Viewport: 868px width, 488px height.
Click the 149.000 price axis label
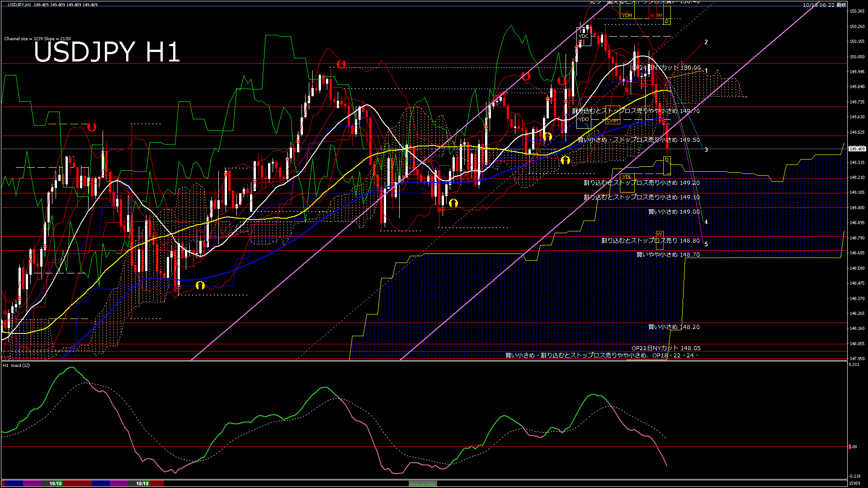click(857, 208)
